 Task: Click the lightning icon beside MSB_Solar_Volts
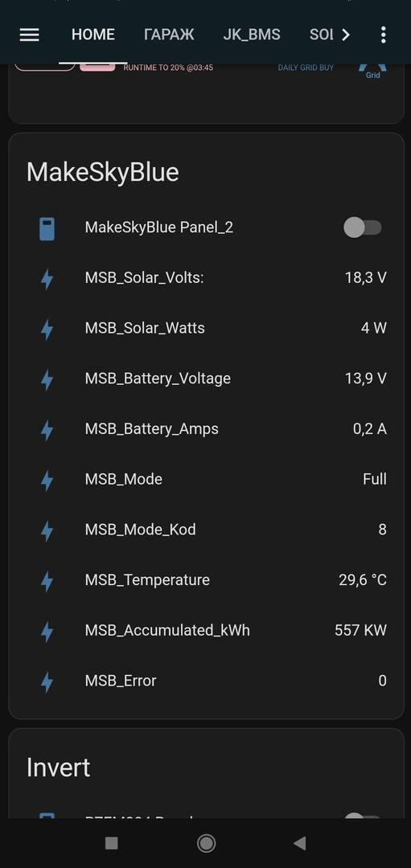tap(47, 280)
